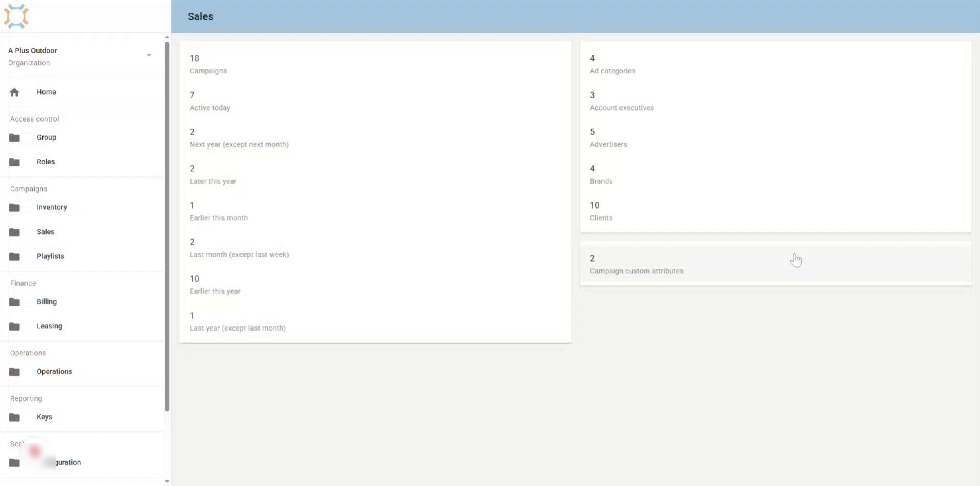
Task: Click the folder icon beside Roles
Action: [14, 162]
